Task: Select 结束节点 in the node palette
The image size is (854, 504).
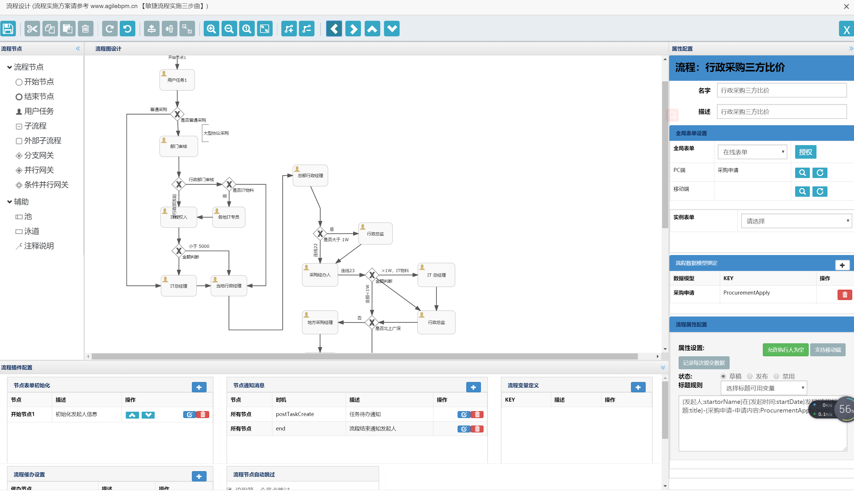Action: click(35, 97)
